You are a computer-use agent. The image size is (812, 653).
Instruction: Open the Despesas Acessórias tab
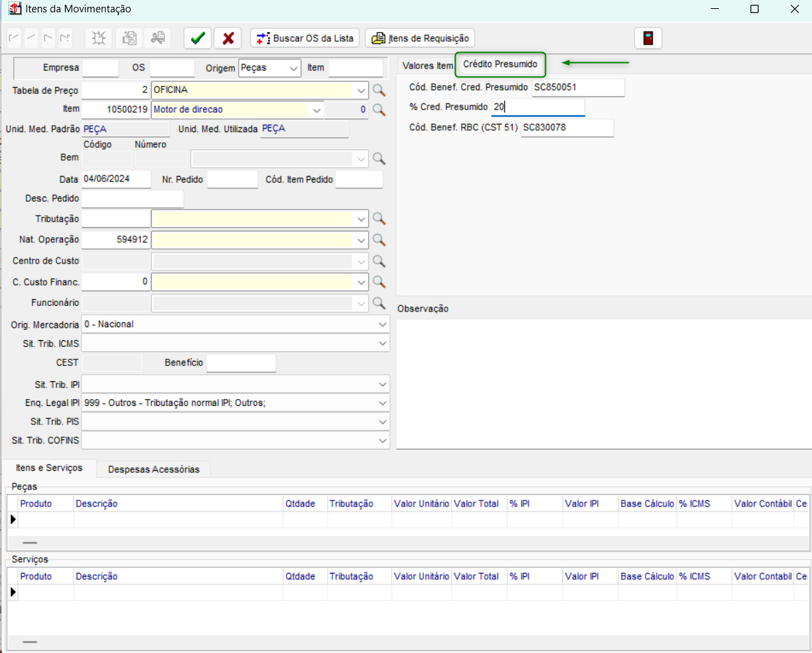point(154,470)
